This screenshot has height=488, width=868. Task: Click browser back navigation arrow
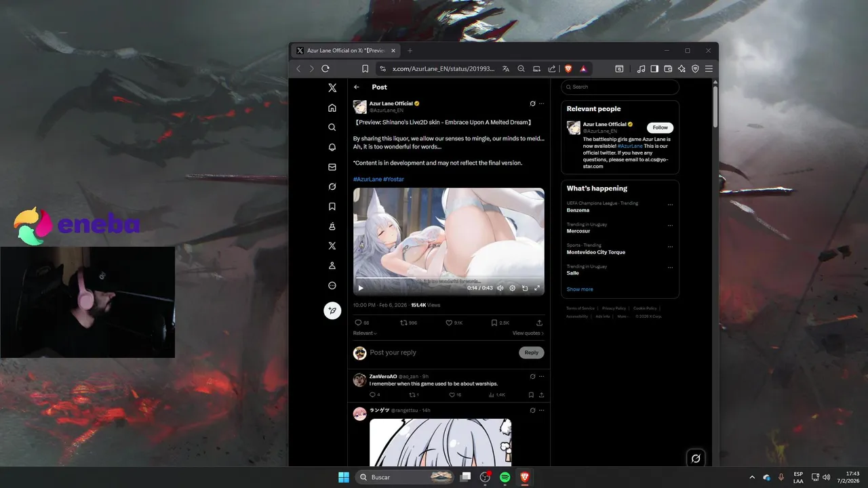298,68
